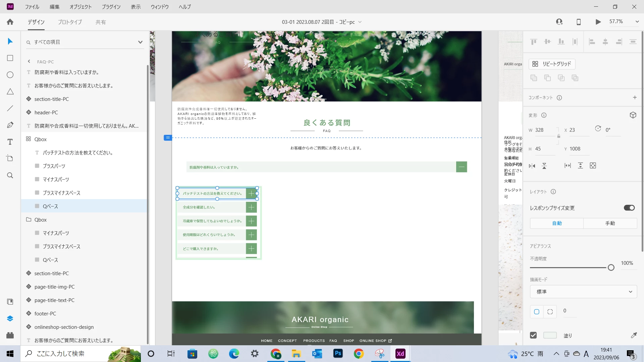This screenshot has height=362, width=644.
Task: Uncheck the fill checkbox
Action: click(x=533, y=335)
